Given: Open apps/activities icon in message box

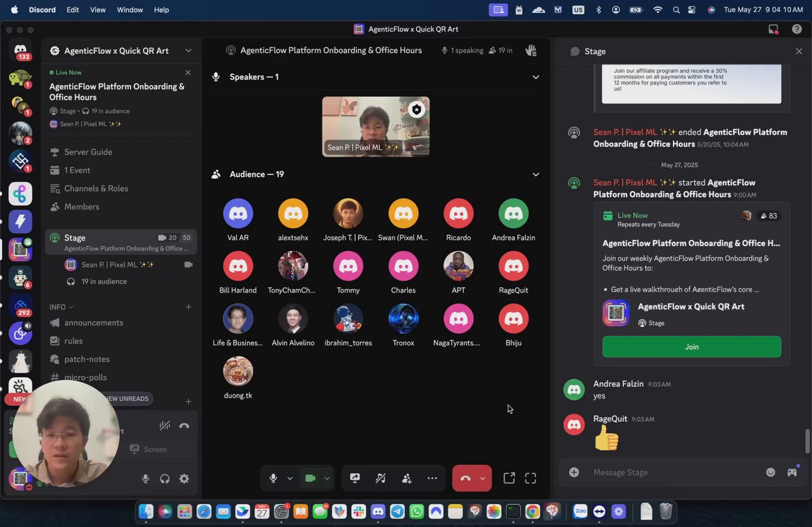Looking at the screenshot, I should click(792, 472).
